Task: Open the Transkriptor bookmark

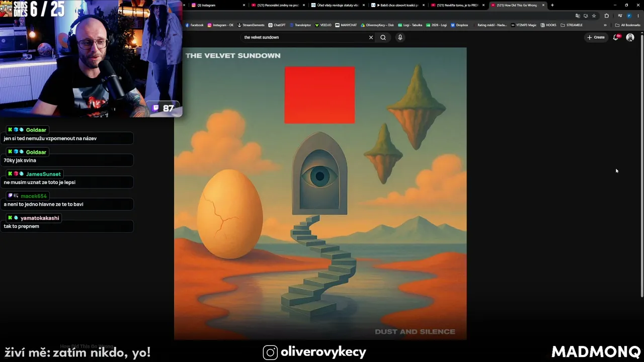Action: coord(300,25)
